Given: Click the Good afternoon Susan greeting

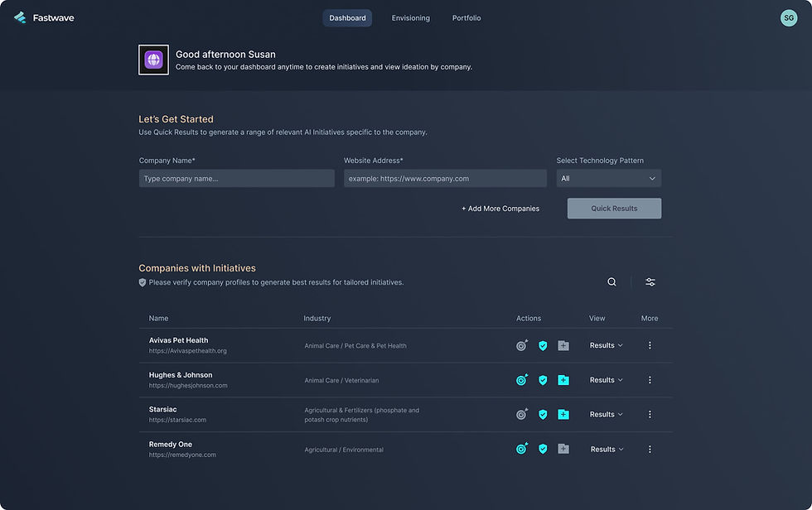Looking at the screenshot, I should coord(225,55).
